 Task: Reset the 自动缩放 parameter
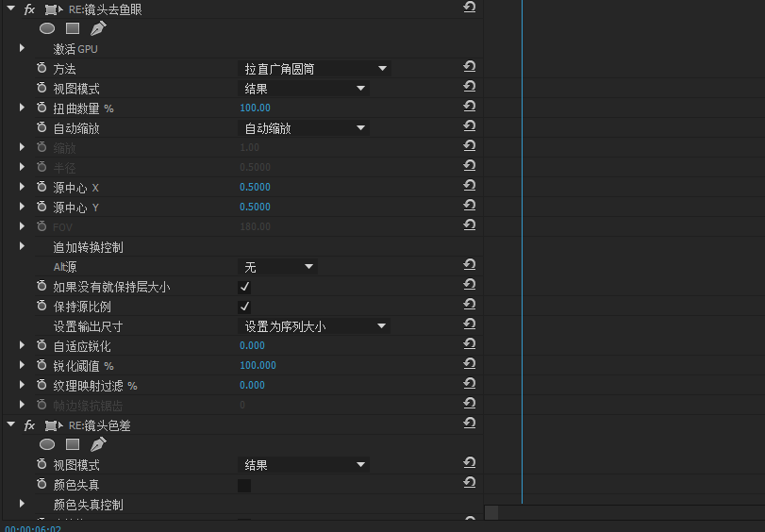pyautogui.click(x=470, y=125)
